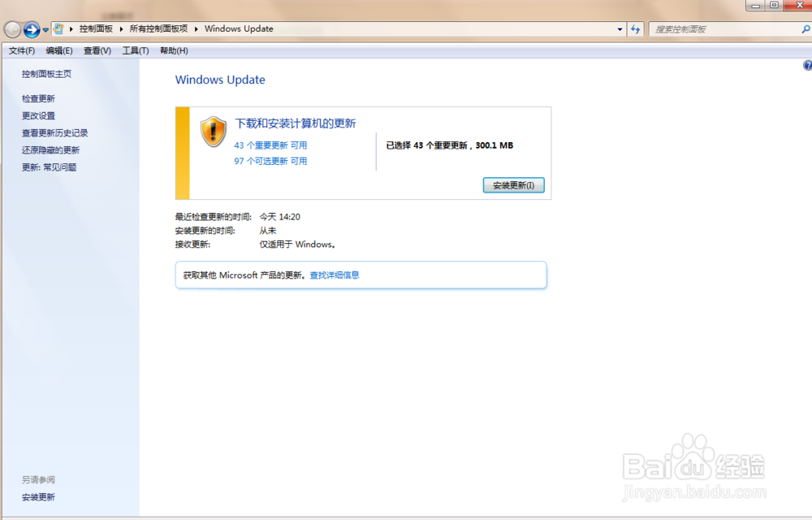Click the Forward navigation arrow
The height and width of the screenshot is (520, 812).
click(32, 29)
